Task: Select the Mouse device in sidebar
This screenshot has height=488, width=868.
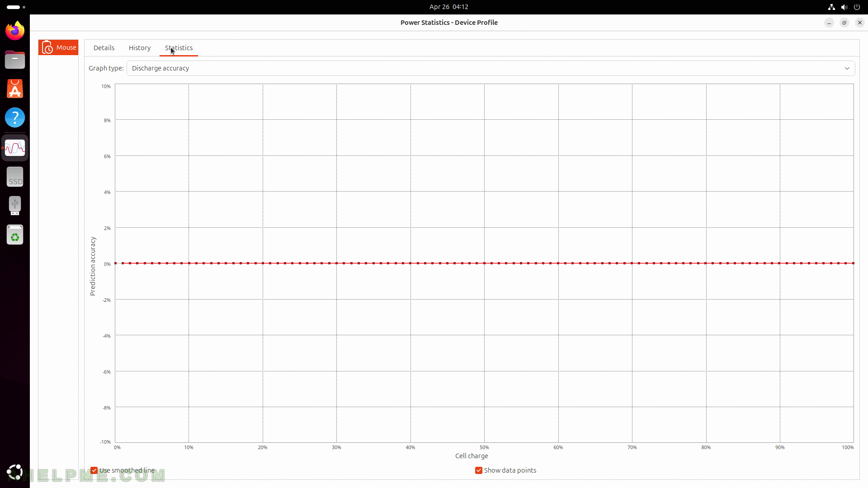Action: pyautogui.click(x=58, y=47)
